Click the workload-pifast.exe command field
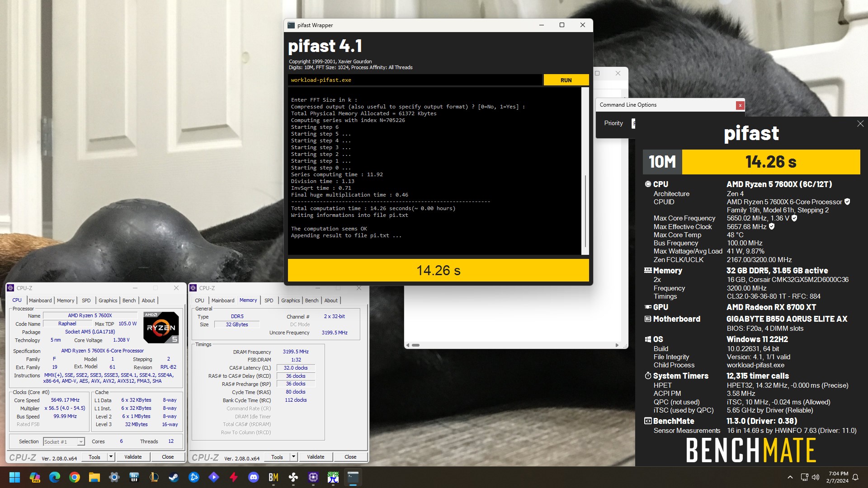This screenshot has height=488, width=868. coord(415,80)
